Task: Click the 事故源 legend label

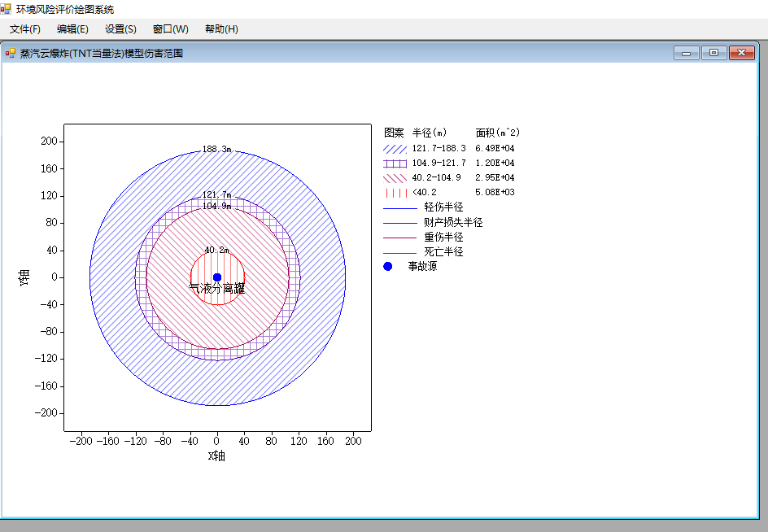Action: click(423, 267)
